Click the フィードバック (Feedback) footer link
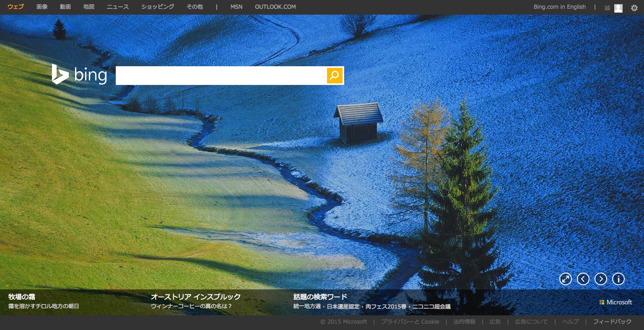The width and height of the screenshot is (644, 330). (x=612, y=322)
